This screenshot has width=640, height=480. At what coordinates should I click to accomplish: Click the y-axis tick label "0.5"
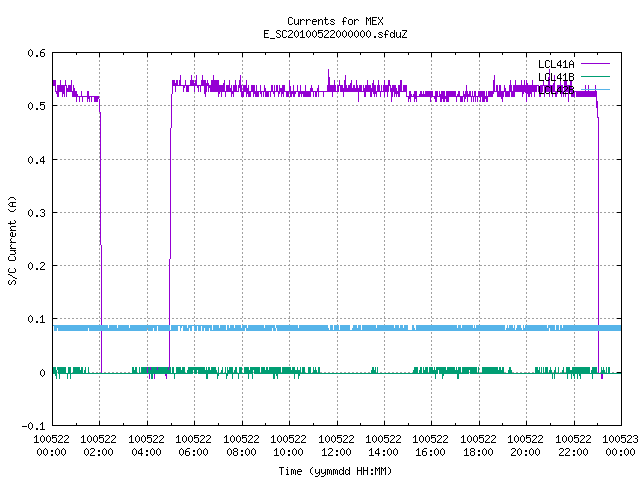point(36,106)
